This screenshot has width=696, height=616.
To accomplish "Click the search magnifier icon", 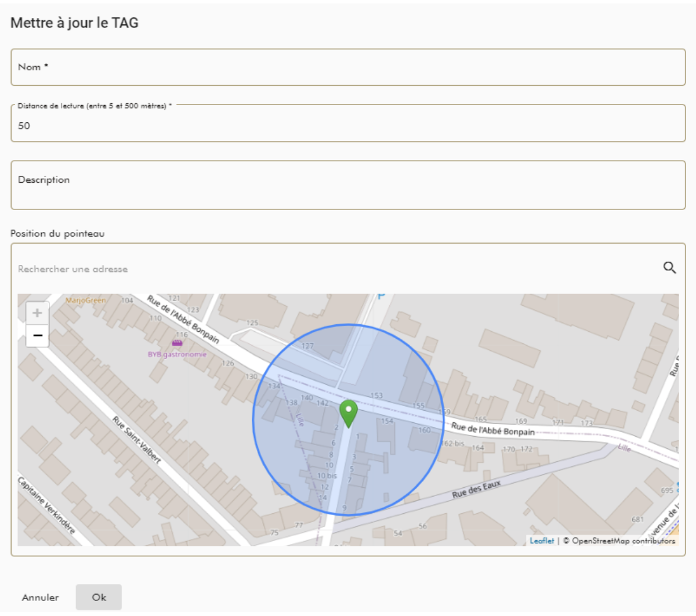I will tap(669, 267).
